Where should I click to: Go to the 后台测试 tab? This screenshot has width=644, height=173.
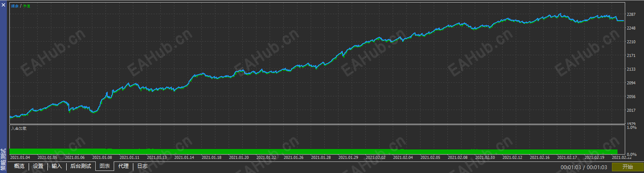[x=81, y=166]
